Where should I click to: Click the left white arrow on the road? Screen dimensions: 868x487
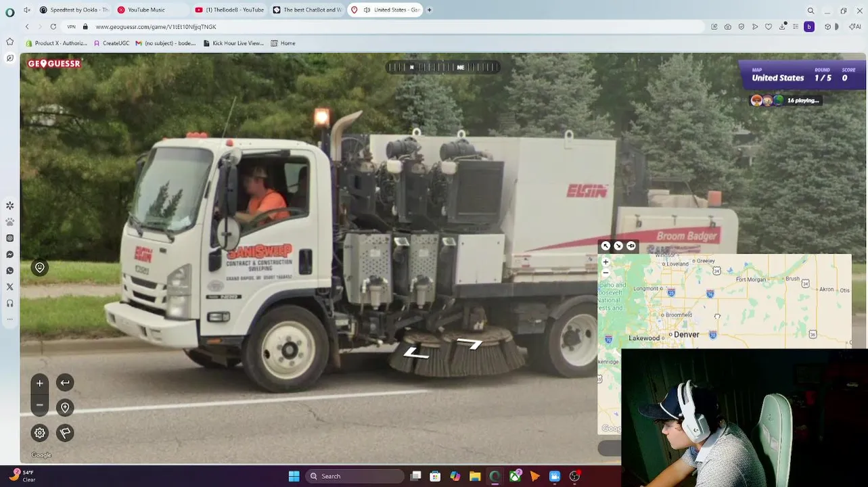(415, 352)
